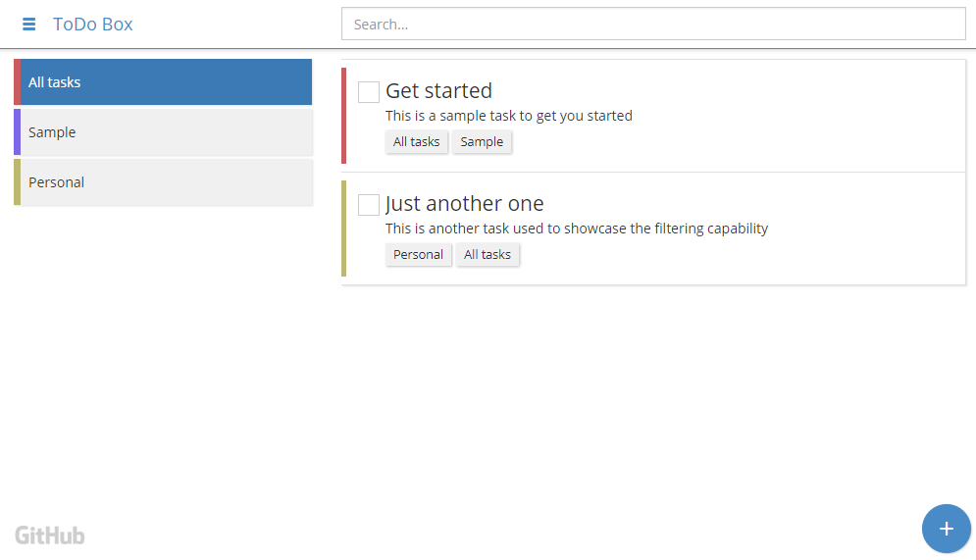Viewport: 976px width, 560px height.
Task: Click olive color bar of Just another one task
Action: pyautogui.click(x=343, y=229)
